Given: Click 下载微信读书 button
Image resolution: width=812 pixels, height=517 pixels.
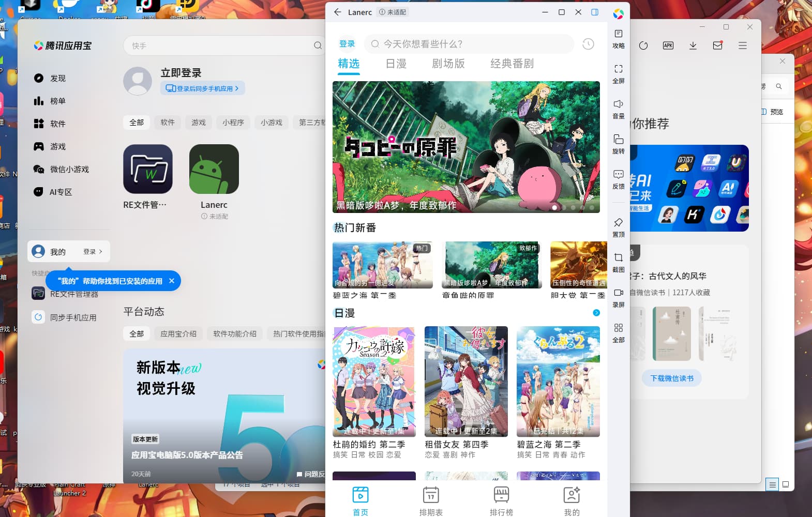Looking at the screenshot, I should tap(672, 378).
